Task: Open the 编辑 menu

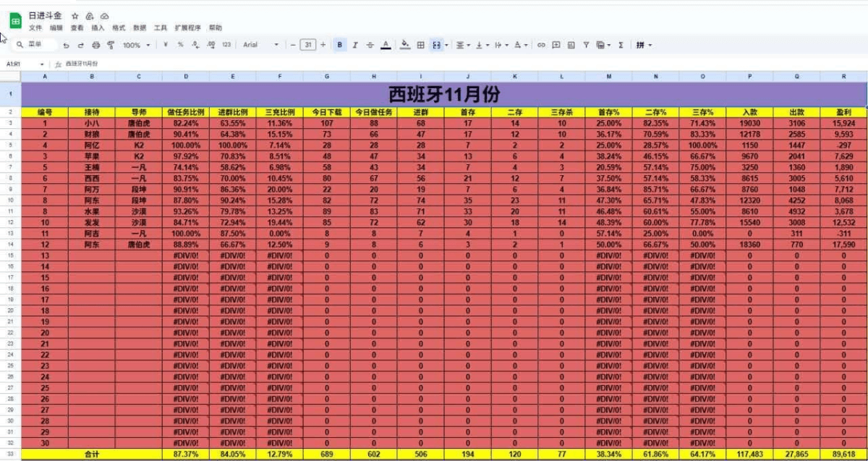Action: (x=56, y=28)
